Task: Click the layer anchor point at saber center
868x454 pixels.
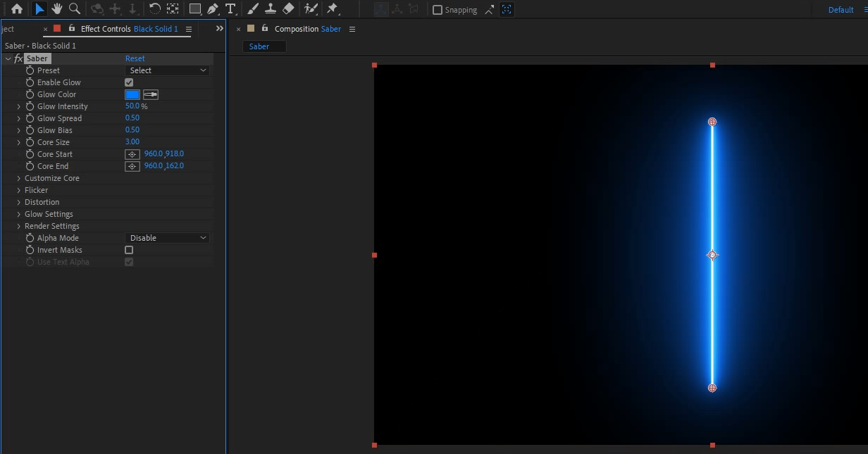Action: click(x=712, y=255)
